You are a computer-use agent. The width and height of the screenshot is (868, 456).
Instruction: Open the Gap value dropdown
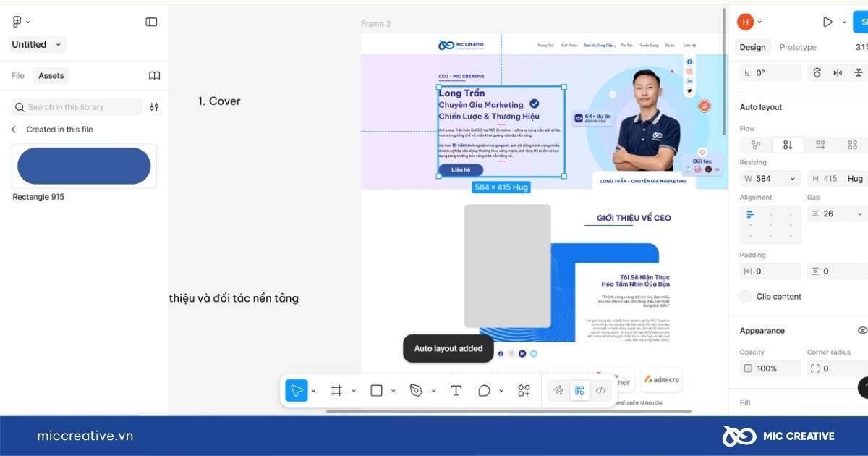[859, 214]
